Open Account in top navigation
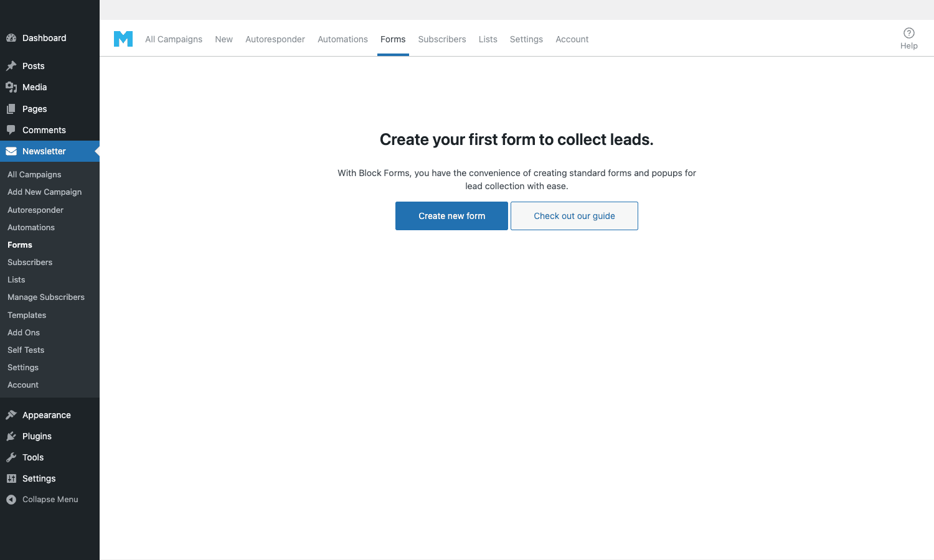This screenshot has width=934, height=560. (x=572, y=39)
